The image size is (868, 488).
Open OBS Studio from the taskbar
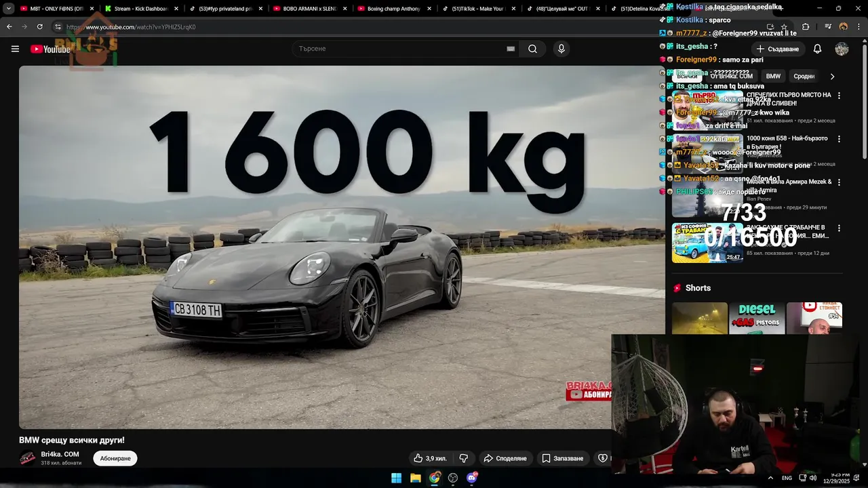point(453,478)
